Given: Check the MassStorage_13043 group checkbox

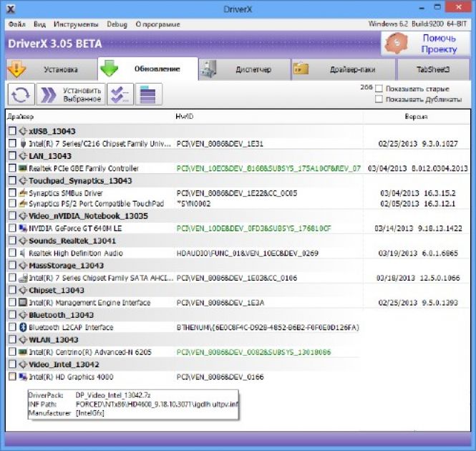Looking at the screenshot, I should point(12,265).
